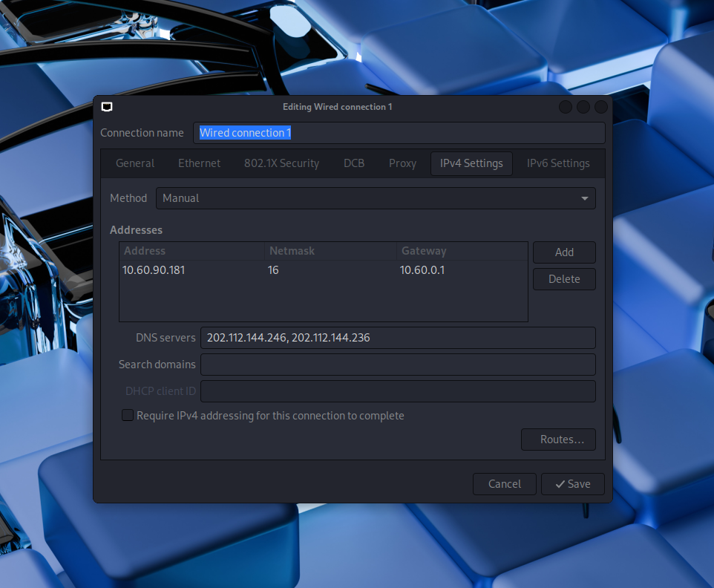Click the netmask value 16
This screenshot has width=714, height=588.
coord(273,270)
